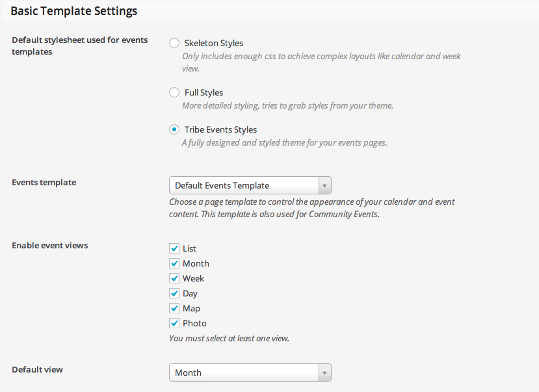The image size is (539, 392).
Task: Toggle the Month view checkbox
Action: [174, 263]
